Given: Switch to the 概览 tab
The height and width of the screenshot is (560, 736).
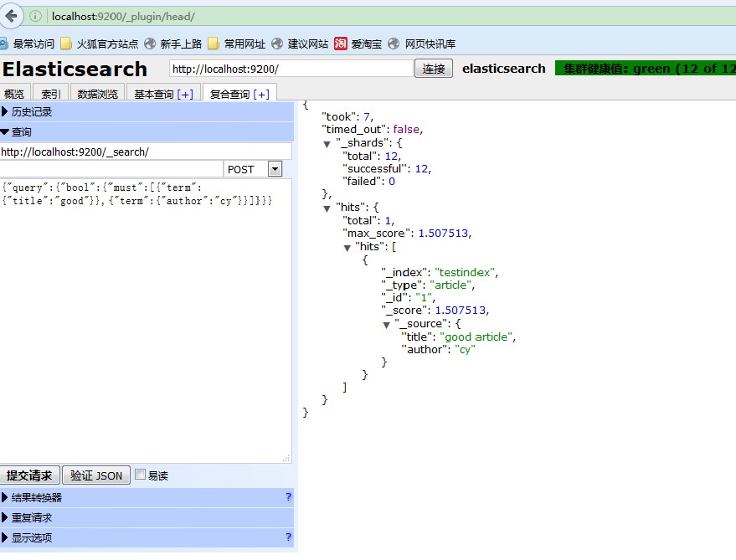Looking at the screenshot, I should 15,94.
